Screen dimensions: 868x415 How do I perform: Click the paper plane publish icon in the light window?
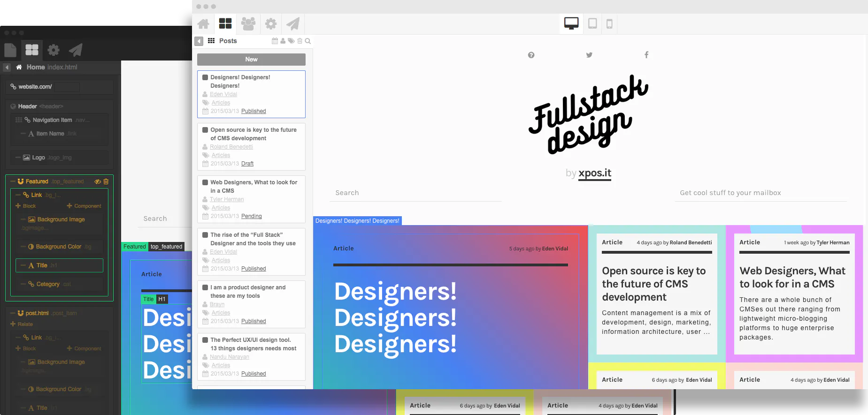click(x=293, y=23)
